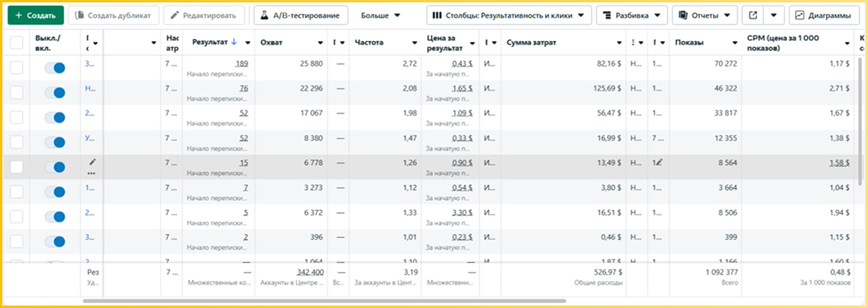The image size is (868, 308).
Task: Click blue sort arrow beside Результат
Action: pos(234,42)
